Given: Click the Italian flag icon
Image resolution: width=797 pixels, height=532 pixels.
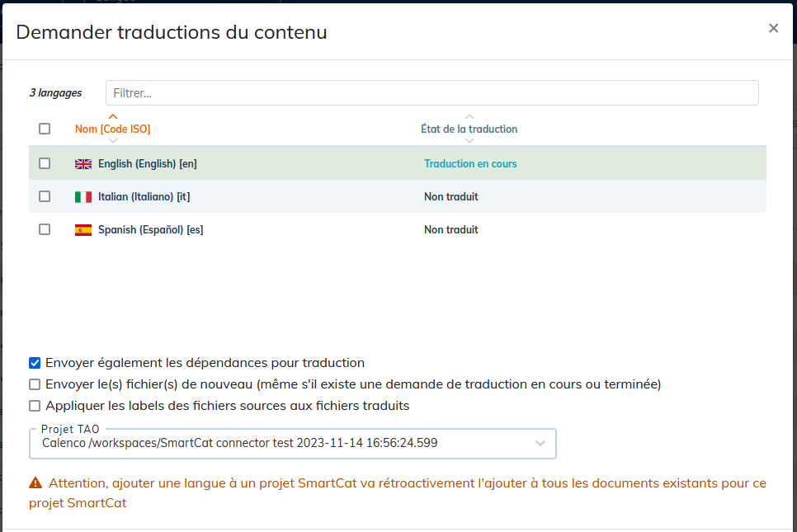Looking at the screenshot, I should pyautogui.click(x=83, y=196).
